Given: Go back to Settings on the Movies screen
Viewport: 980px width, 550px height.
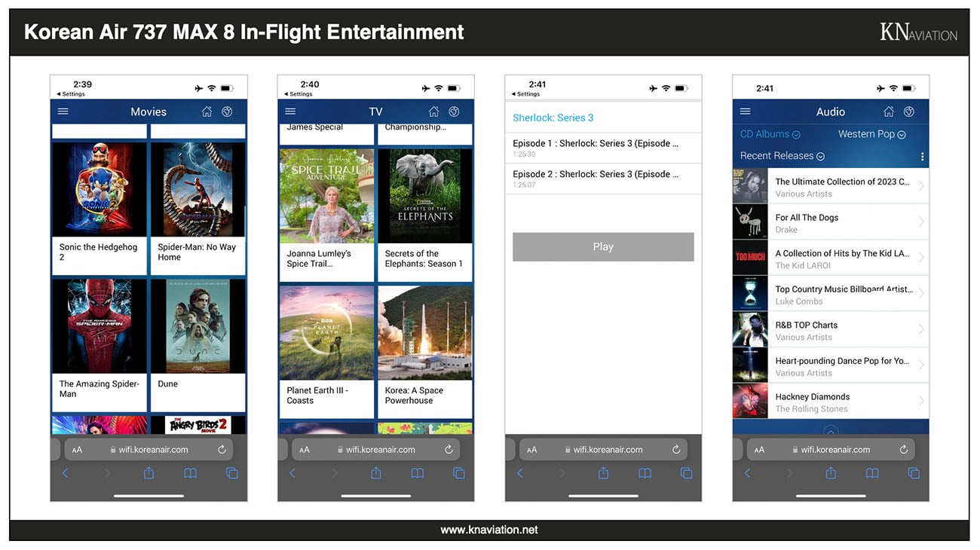Looking at the screenshot, I should [x=71, y=94].
